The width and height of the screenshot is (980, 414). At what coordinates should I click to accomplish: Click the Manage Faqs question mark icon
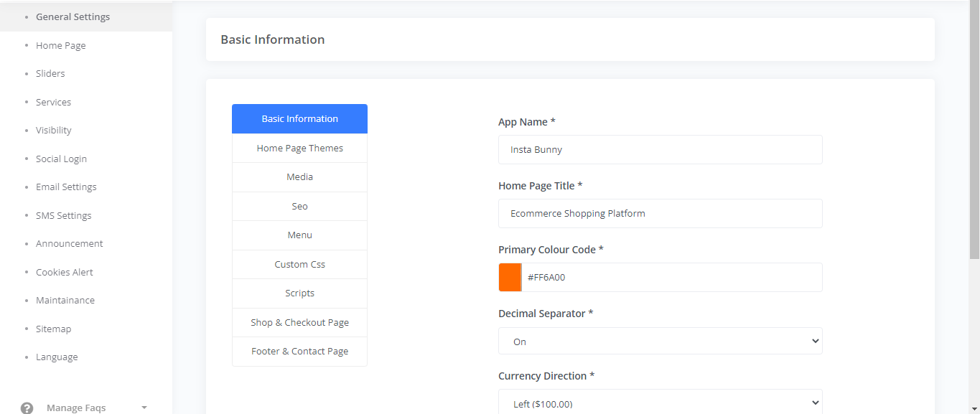(x=27, y=408)
